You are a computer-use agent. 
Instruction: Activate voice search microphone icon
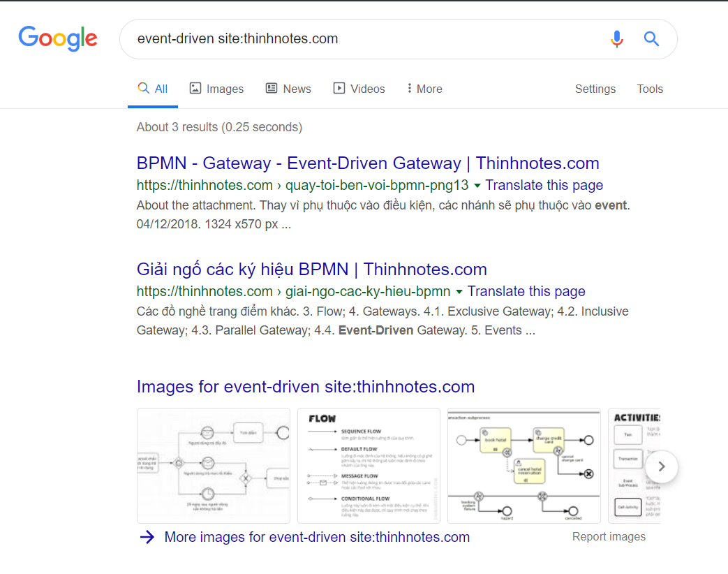pos(616,39)
